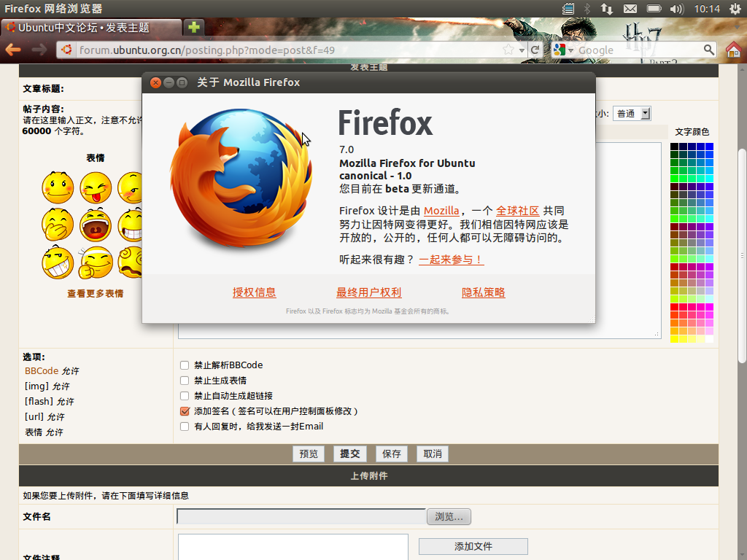Click the 浏览... browse button

(x=449, y=517)
